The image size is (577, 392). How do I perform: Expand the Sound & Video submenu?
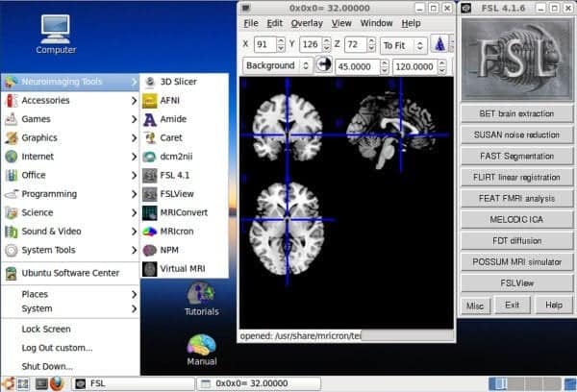(70, 232)
